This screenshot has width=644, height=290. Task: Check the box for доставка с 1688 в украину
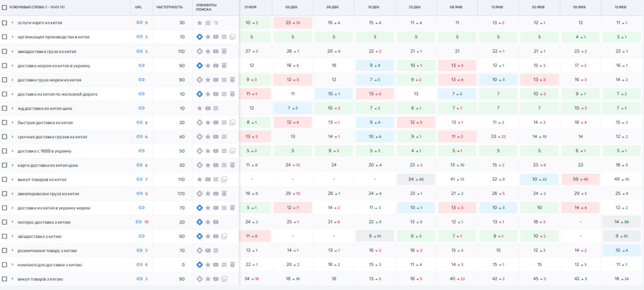(x=4, y=151)
